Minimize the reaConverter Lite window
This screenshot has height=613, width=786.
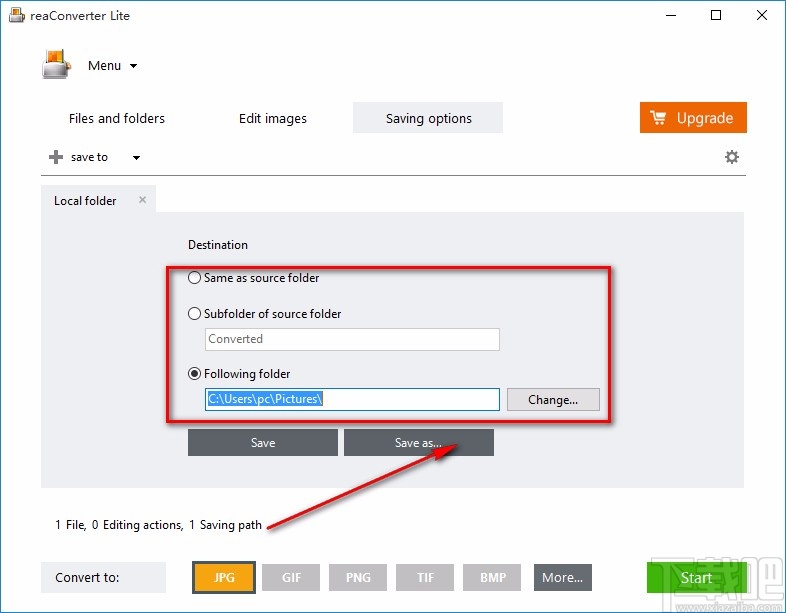coord(671,16)
